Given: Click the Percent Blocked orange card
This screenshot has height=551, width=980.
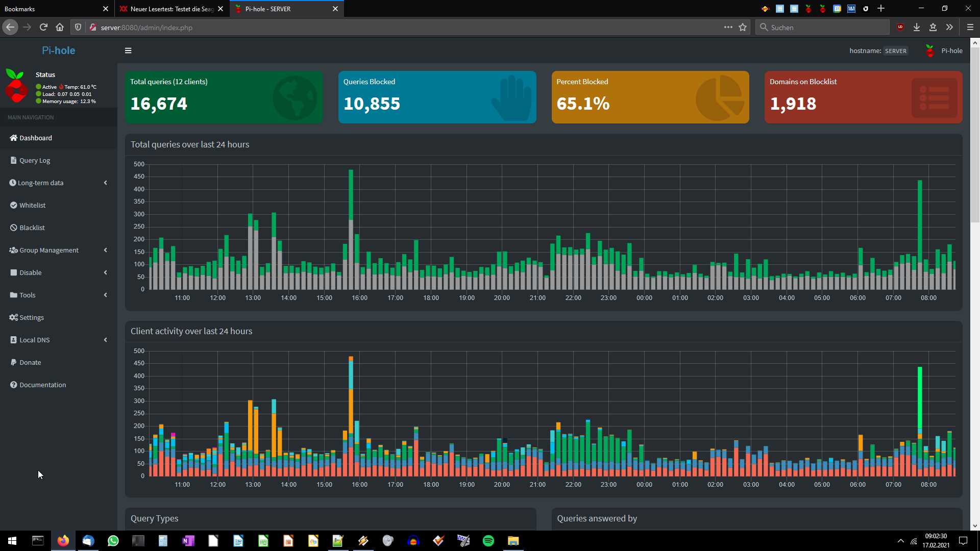Looking at the screenshot, I should coord(650,97).
